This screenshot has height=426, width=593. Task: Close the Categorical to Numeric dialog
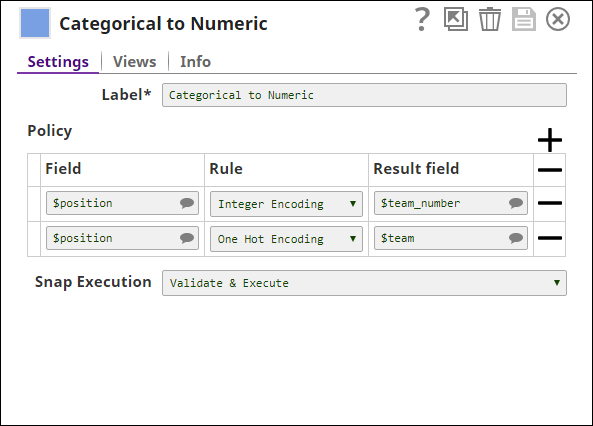(558, 19)
